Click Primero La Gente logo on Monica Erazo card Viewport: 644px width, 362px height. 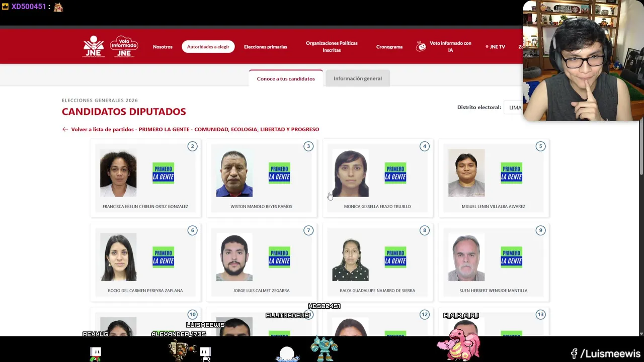coord(395,173)
